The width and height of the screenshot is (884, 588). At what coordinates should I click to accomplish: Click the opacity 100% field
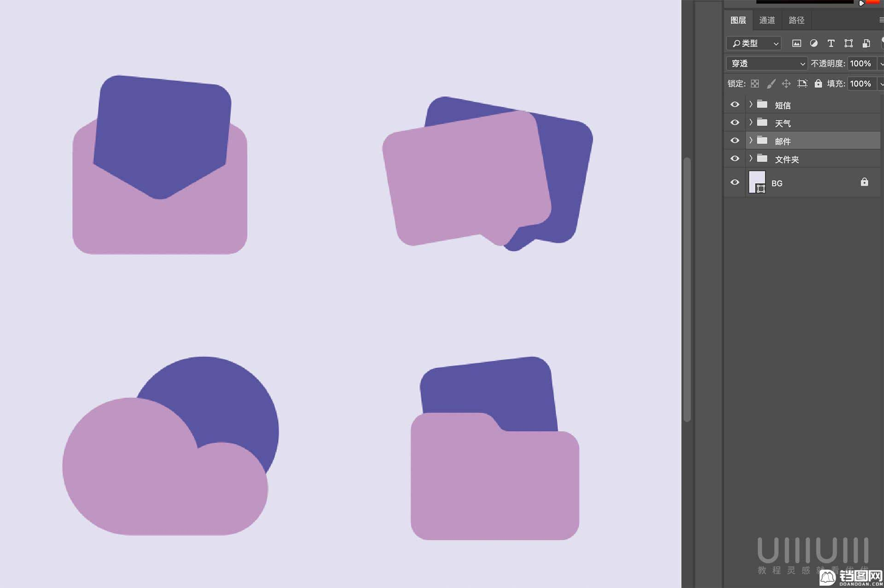[x=862, y=63]
